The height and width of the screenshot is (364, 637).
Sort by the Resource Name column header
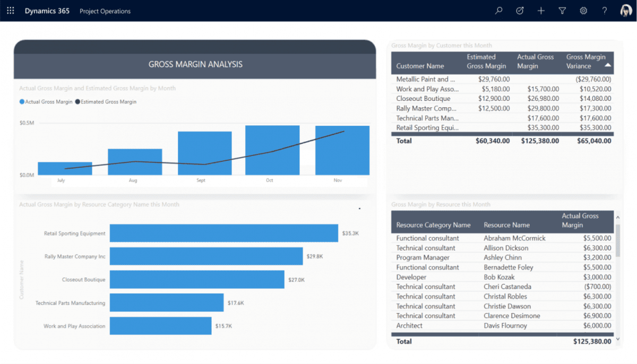tap(506, 225)
